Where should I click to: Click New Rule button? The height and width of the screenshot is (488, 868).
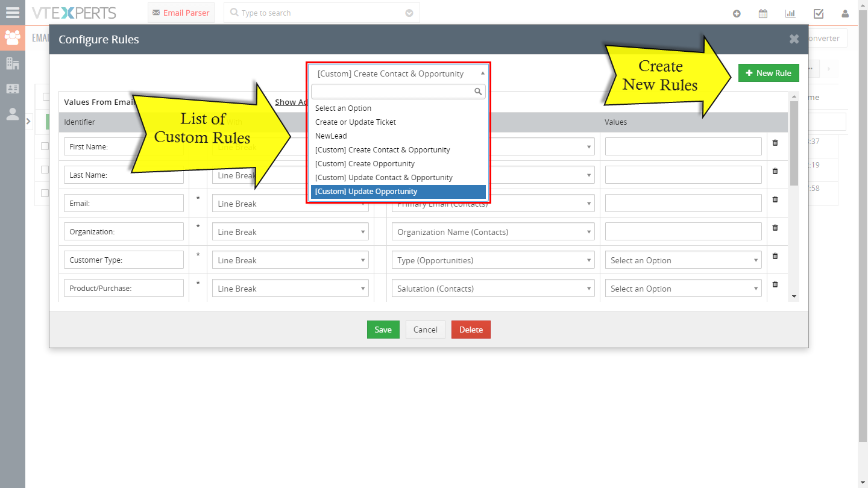(x=769, y=73)
